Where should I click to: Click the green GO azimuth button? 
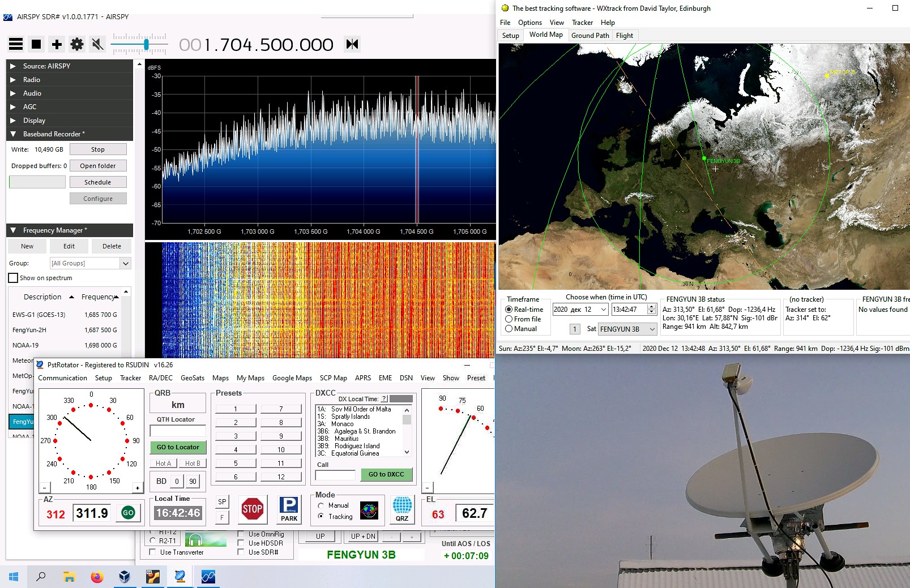click(x=128, y=513)
